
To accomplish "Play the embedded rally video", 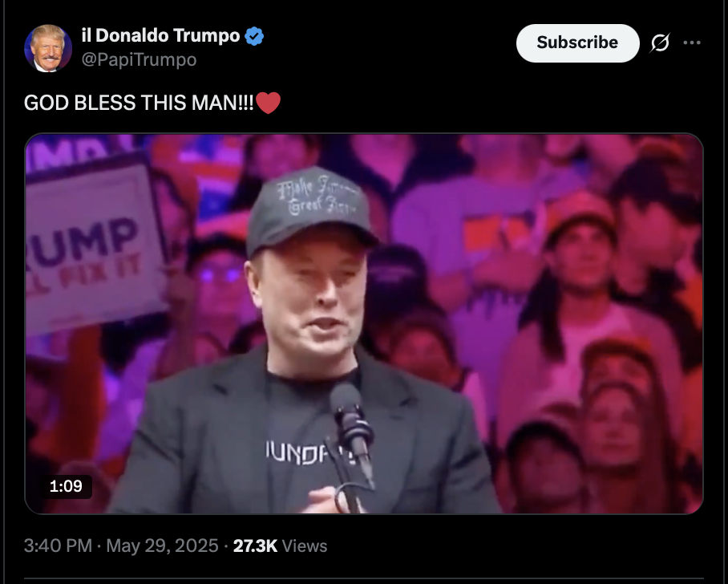I will point(364,324).
